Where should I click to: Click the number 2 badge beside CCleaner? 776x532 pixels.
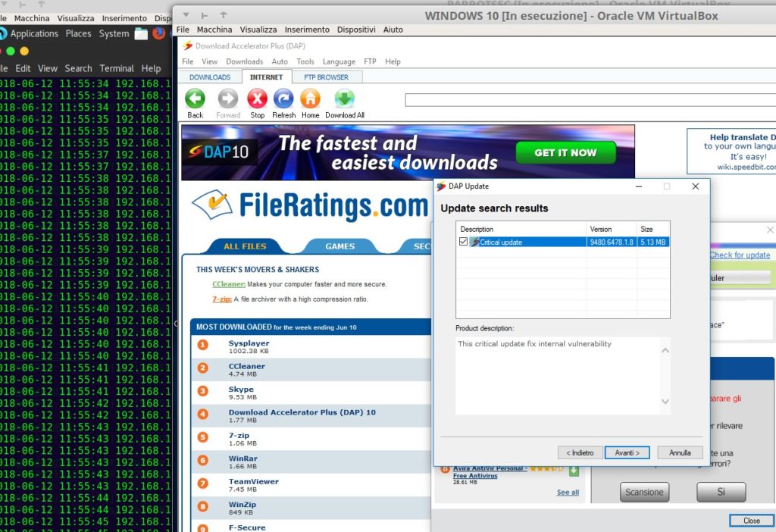(x=203, y=368)
